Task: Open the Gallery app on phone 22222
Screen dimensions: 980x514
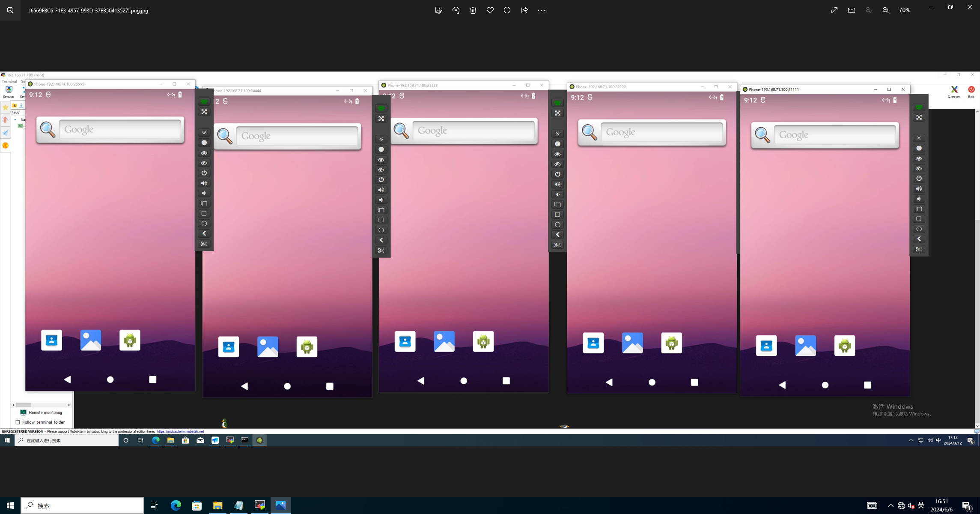Action: click(632, 343)
